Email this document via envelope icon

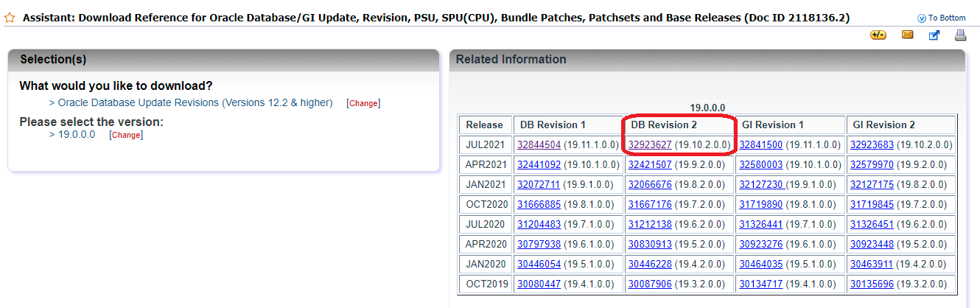908,35
